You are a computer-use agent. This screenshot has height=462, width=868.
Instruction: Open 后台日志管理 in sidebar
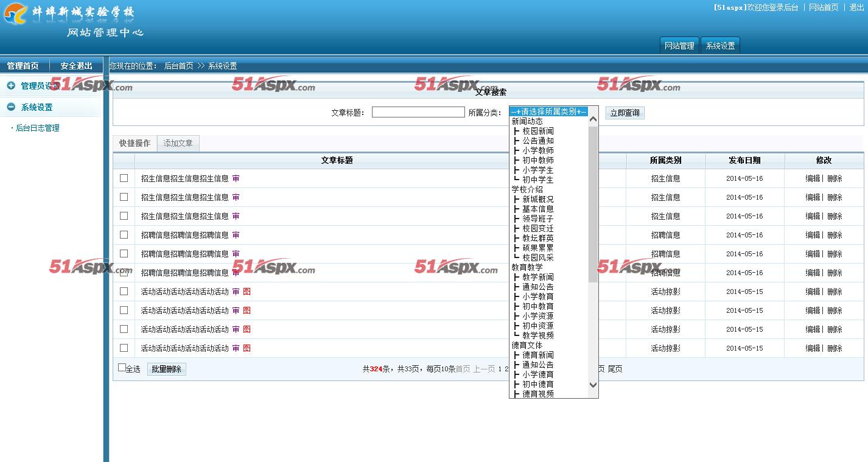point(37,128)
